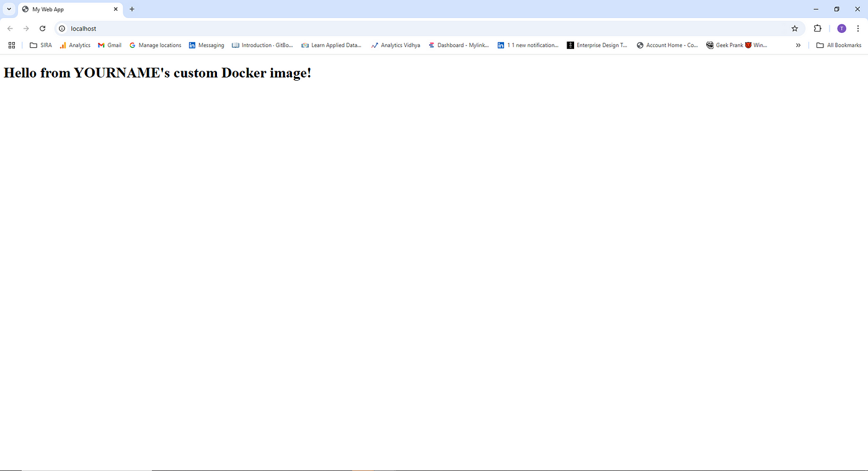This screenshot has height=471, width=868.
Task: Open the profile avatar menu
Action: (x=841, y=29)
